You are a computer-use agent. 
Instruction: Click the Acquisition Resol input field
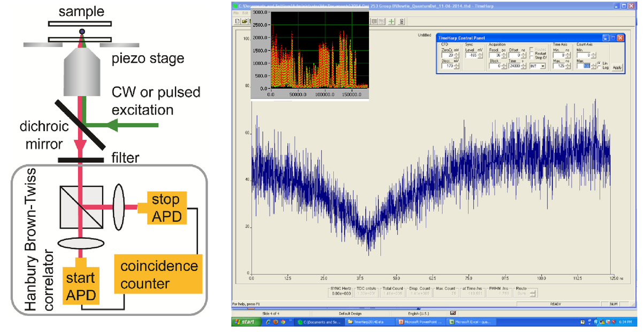coord(494,55)
